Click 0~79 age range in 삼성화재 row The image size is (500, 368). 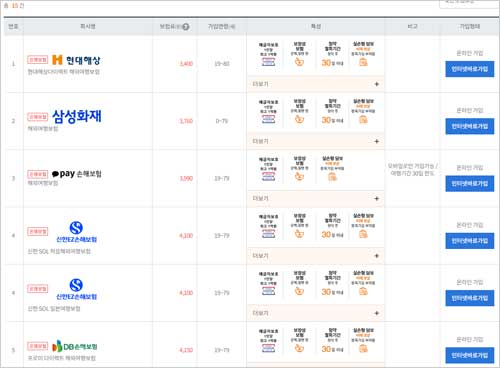(x=222, y=121)
